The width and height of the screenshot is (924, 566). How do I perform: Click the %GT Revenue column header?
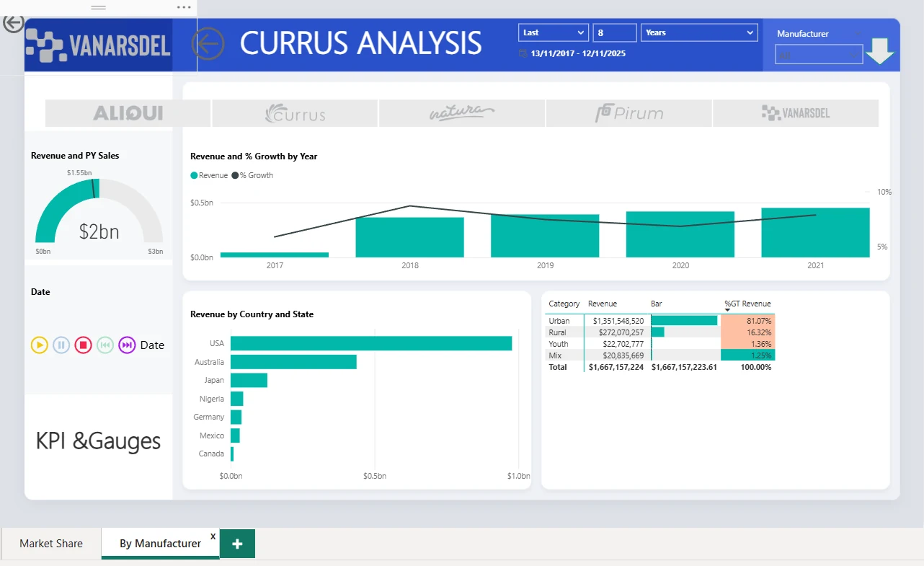click(747, 304)
